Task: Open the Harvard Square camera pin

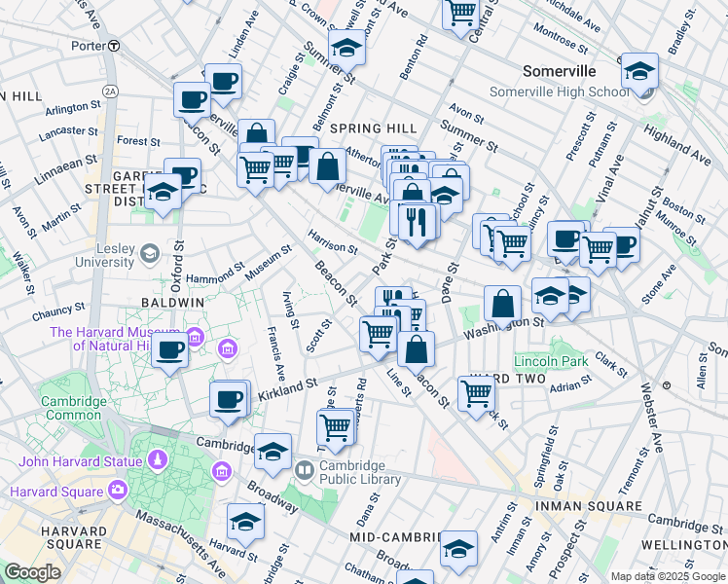Action: click(x=118, y=492)
